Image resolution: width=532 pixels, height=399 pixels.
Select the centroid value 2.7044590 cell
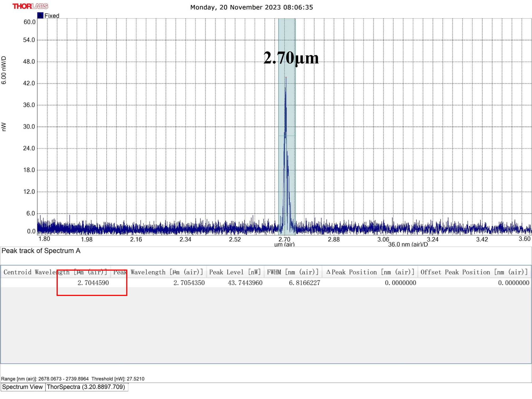click(x=93, y=283)
